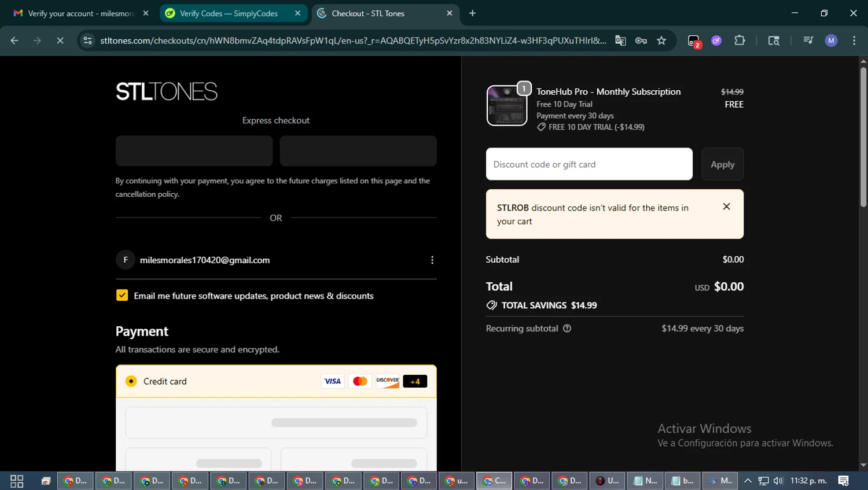Viewport: 868px width, 490px height.
Task: Open the extension with red 2 badge
Action: 693,41
